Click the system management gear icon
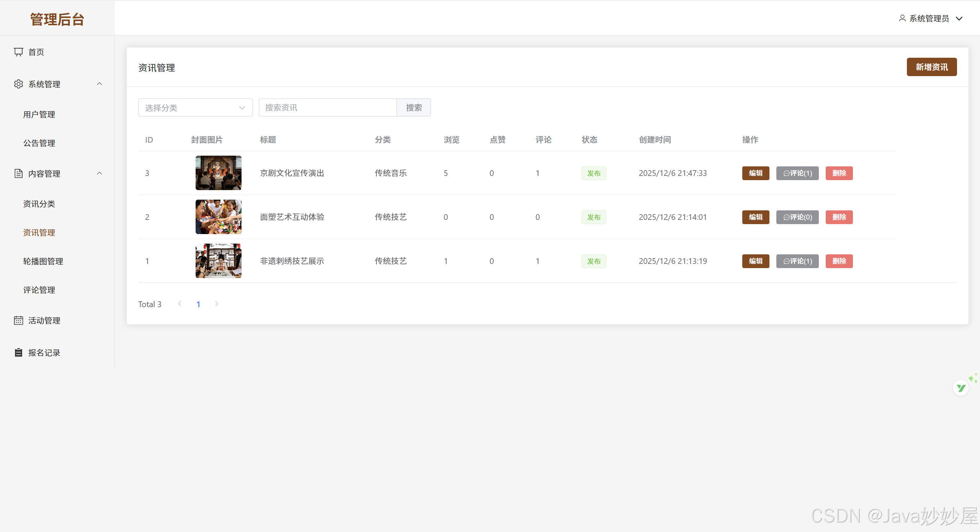This screenshot has width=980, height=532. (x=18, y=84)
